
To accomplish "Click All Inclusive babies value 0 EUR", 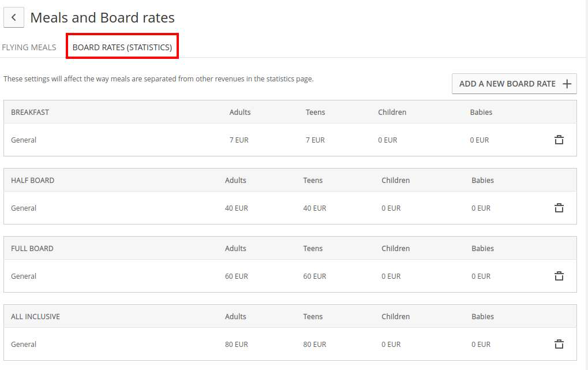I will (481, 344).
